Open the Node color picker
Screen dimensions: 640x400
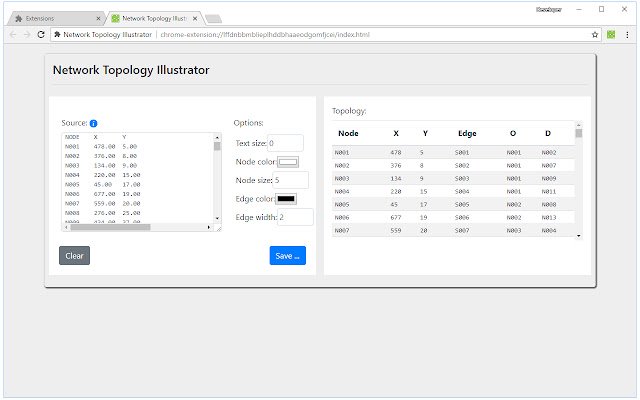[288, 162]
